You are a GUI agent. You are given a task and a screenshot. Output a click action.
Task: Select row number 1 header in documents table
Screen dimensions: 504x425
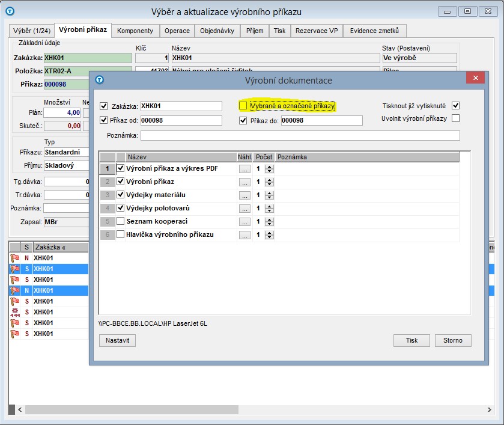pos(108,168)
